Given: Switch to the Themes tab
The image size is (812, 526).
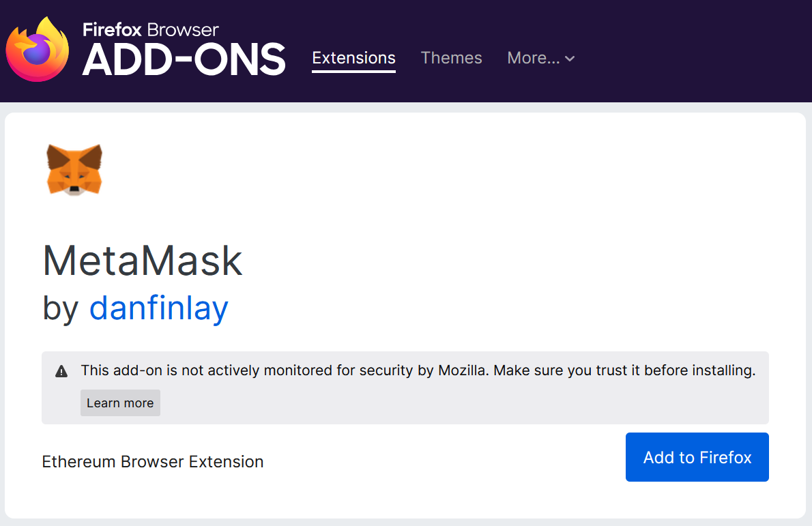Looking at the screenshot, I should pos(451,58).
